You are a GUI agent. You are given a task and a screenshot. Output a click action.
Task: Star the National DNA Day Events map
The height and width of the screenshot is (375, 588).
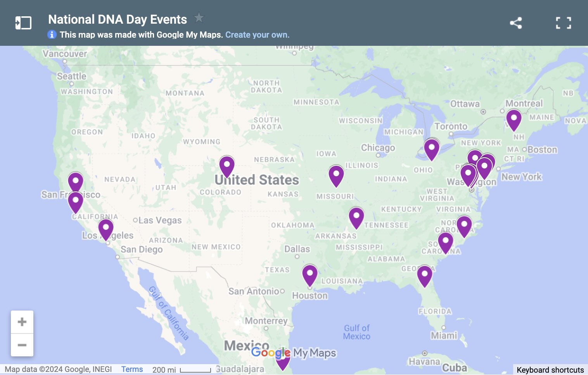pos(199,17)
